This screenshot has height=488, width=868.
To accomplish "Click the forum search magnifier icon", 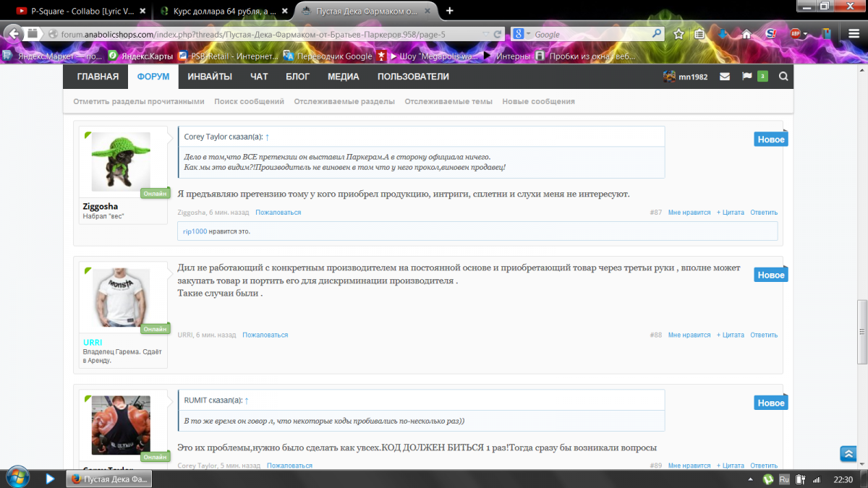I will pyautogui.click(x=783, y=77).
